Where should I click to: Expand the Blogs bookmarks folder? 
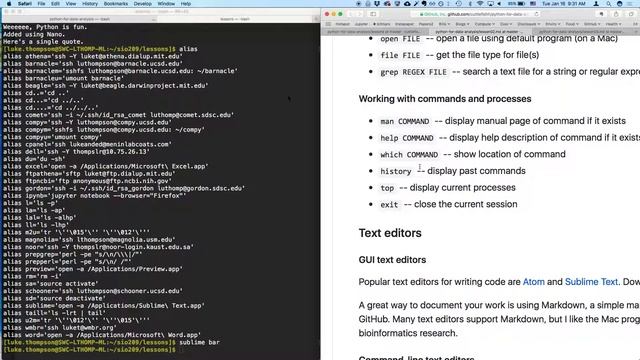462,24
